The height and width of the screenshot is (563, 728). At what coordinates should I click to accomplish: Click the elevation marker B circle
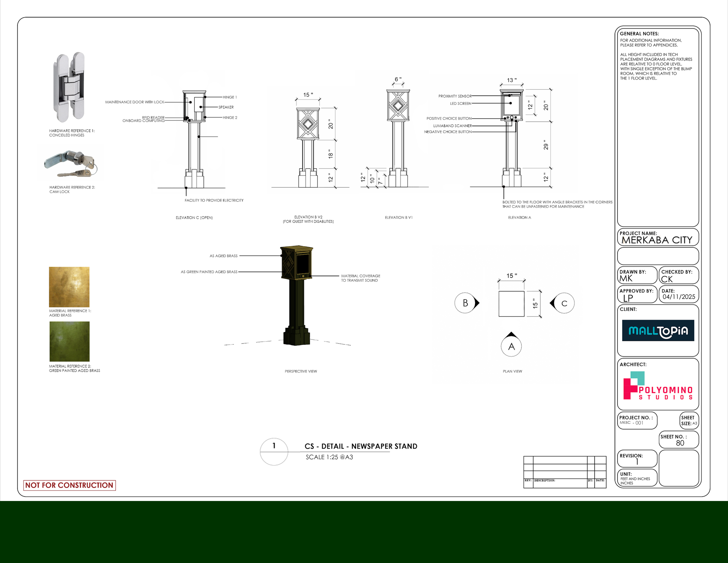click(x=465, y=303)
